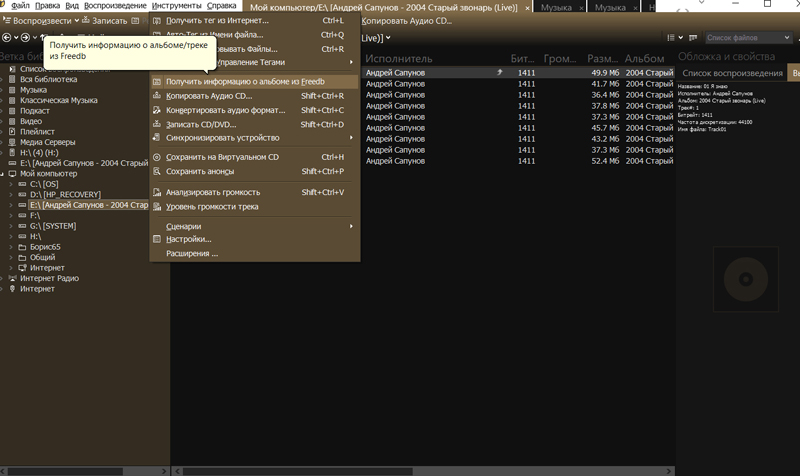Select the track row sized 49.9 Мб
The height and width of the screenshot is (476, 800).
[x=518, y=73]
